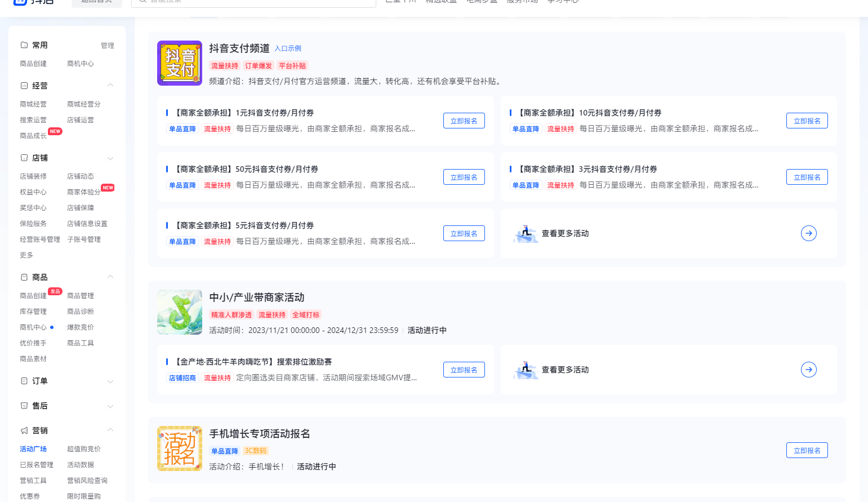Image resolution: width=868 pixels, height=502 pixels.
Task: Click the 常用 folder icon in sidebar
Action: click(24, 45)
